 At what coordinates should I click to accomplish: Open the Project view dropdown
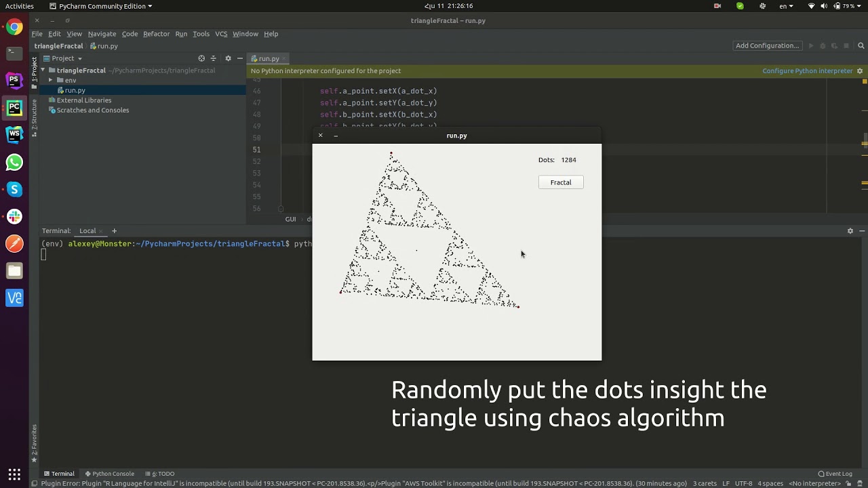click(62, 58)
